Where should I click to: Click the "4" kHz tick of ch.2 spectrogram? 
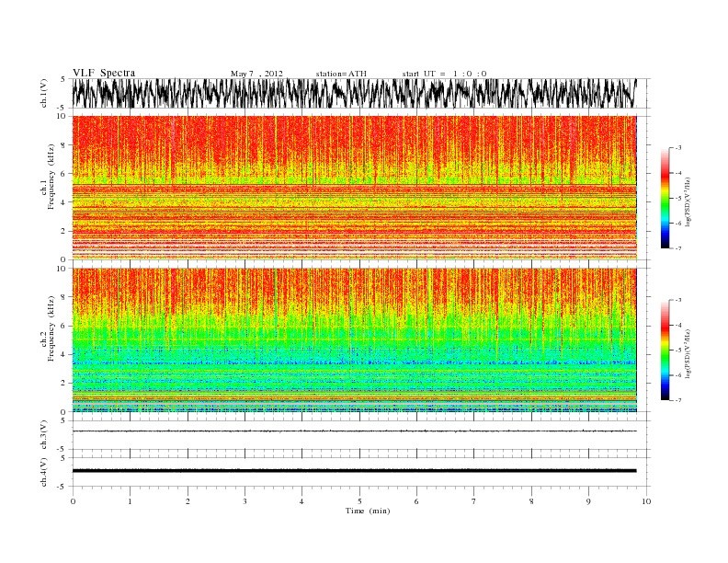pos(63,354)
